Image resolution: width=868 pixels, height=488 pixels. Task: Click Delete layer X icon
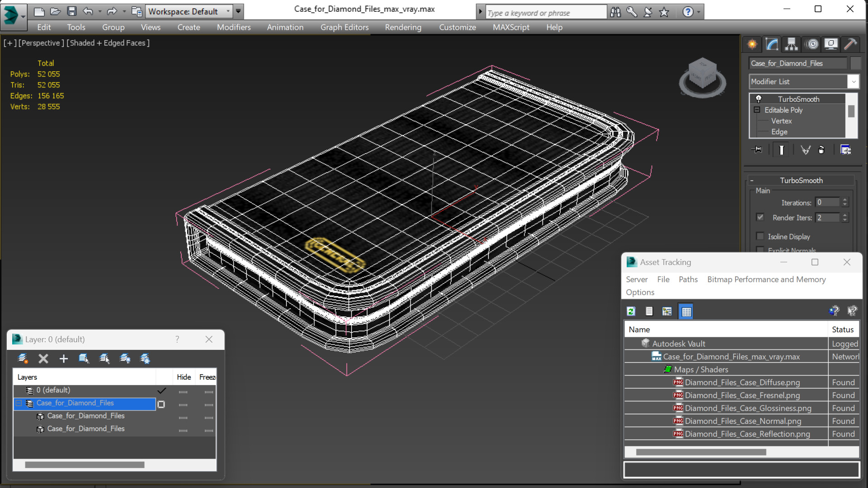(43, 358)
